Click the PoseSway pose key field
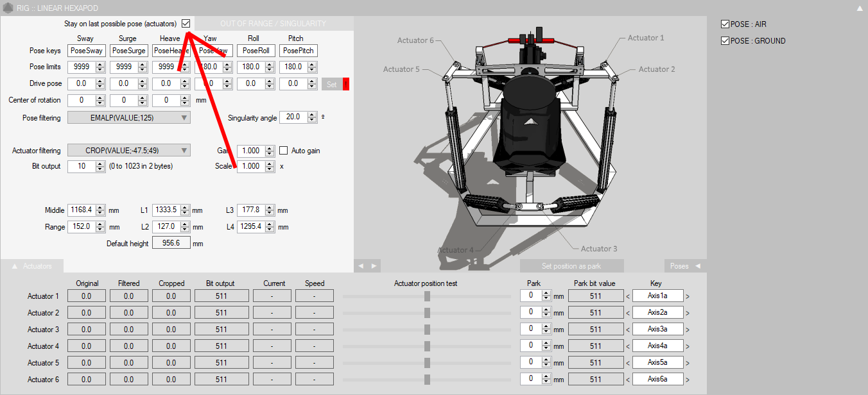This screenshot has height=395, width=868. pyautogui.click(x=85, y=51)
